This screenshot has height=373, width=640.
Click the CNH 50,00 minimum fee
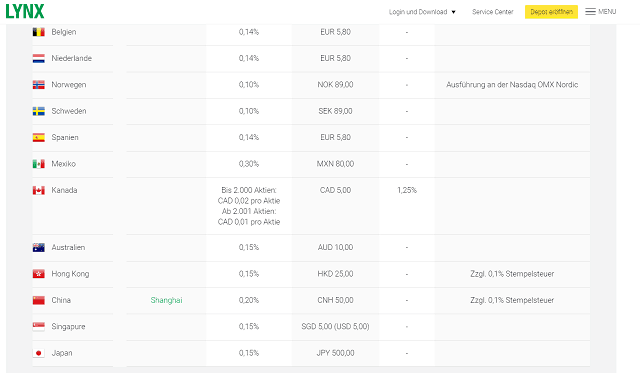[336, 300]
